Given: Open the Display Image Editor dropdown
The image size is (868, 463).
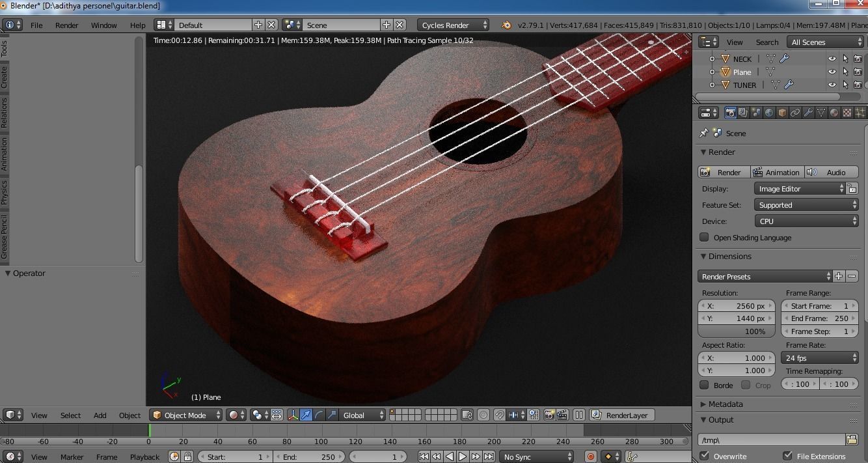Looking at the screenshot, I should click(800, 189).
